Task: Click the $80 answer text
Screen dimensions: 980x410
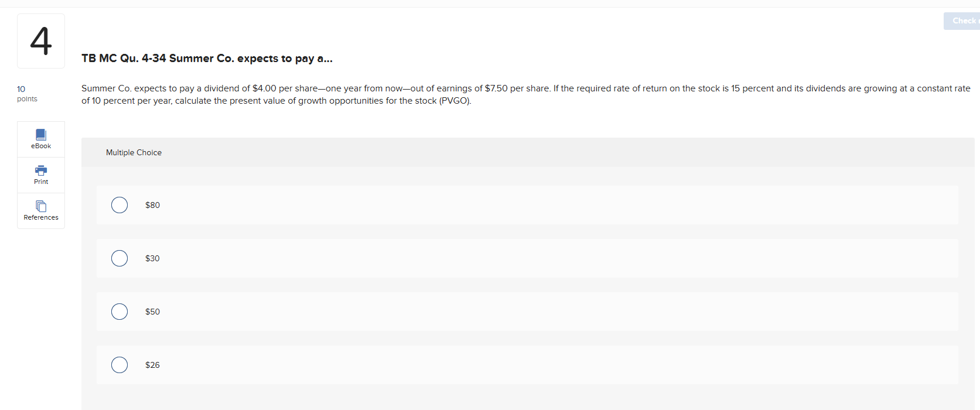Action: (x=152, y=205)
